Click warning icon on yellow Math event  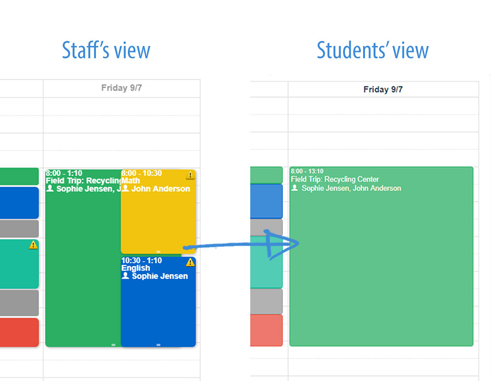[x=190, y=175]
